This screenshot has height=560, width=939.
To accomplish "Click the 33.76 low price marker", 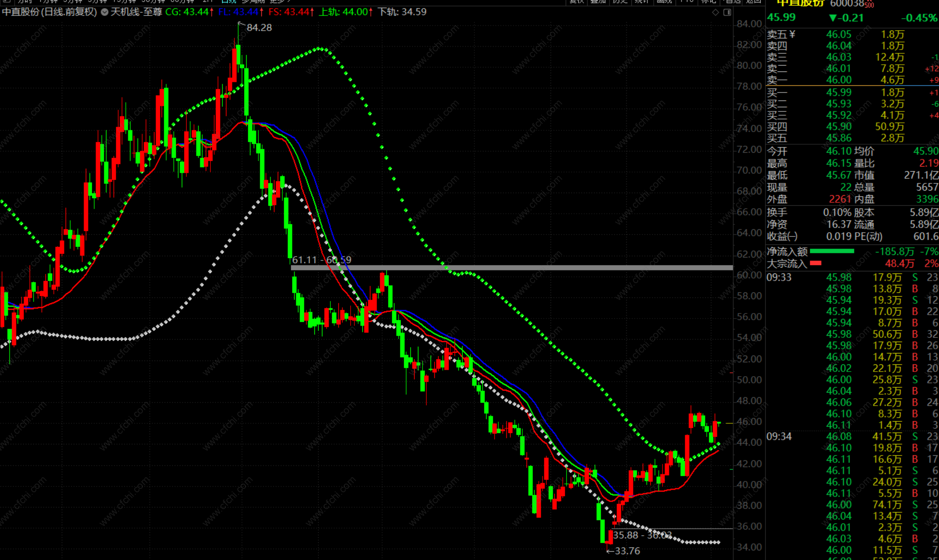I will click(x=627, y=551).
